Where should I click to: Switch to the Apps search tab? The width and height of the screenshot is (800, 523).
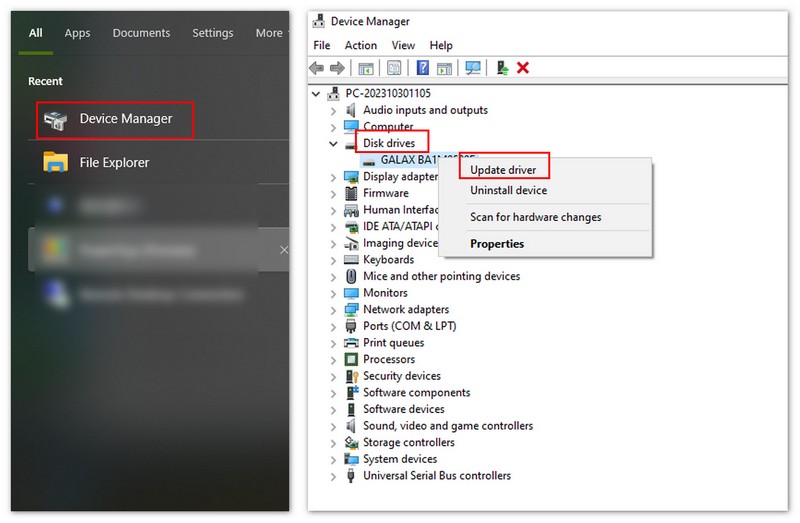[x=77, y=33]
